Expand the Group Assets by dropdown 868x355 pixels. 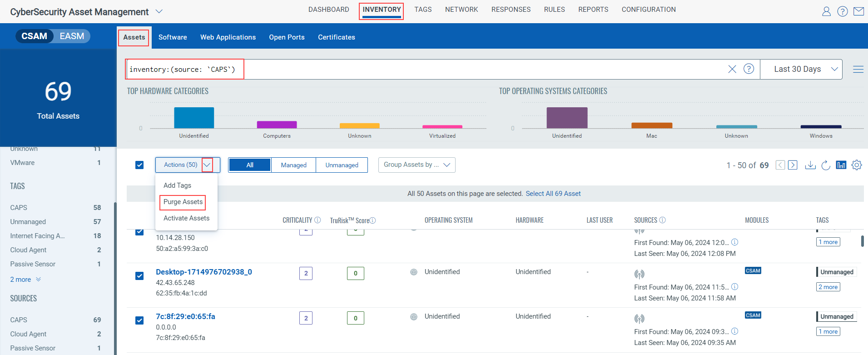click(417, 165)
